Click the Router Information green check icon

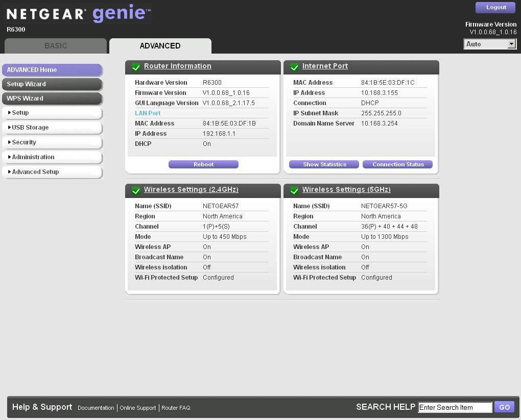(136, 67)
